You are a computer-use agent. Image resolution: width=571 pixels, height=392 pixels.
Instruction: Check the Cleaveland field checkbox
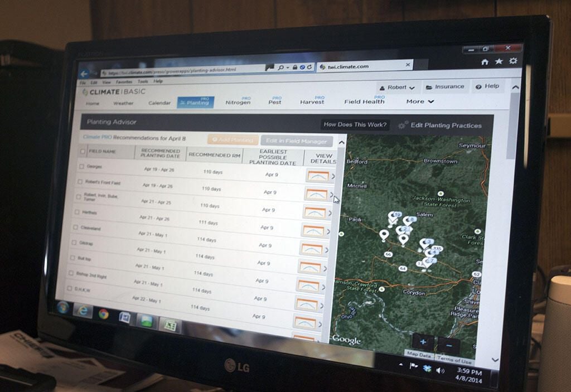[75, 227]
